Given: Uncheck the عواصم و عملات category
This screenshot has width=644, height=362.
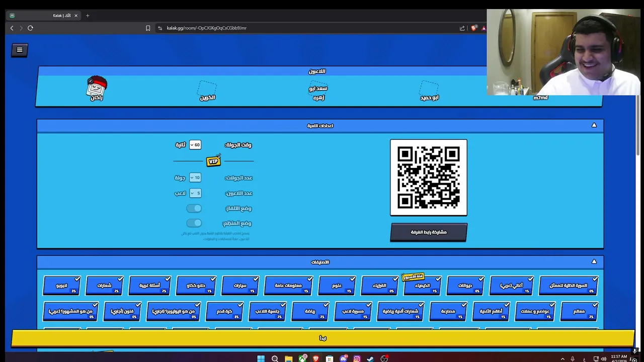Looking at the screenshot, I should coord(535,311).
